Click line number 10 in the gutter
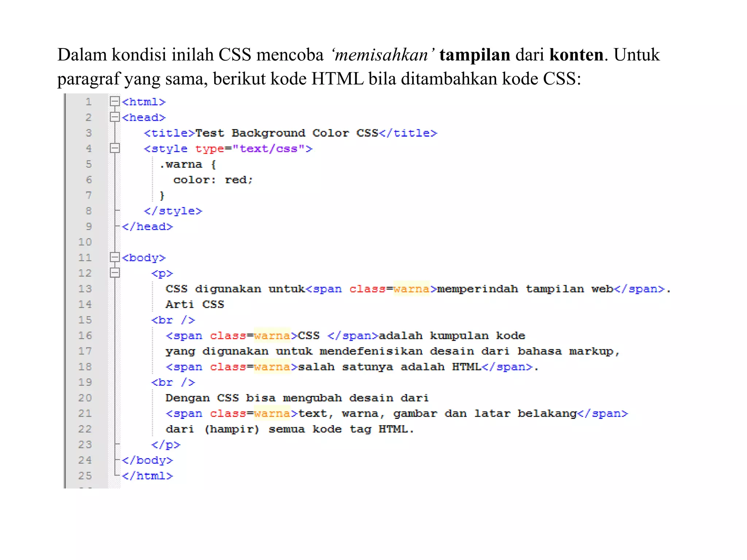The height and width of the screenshot is (560, 747). point(85,242)
